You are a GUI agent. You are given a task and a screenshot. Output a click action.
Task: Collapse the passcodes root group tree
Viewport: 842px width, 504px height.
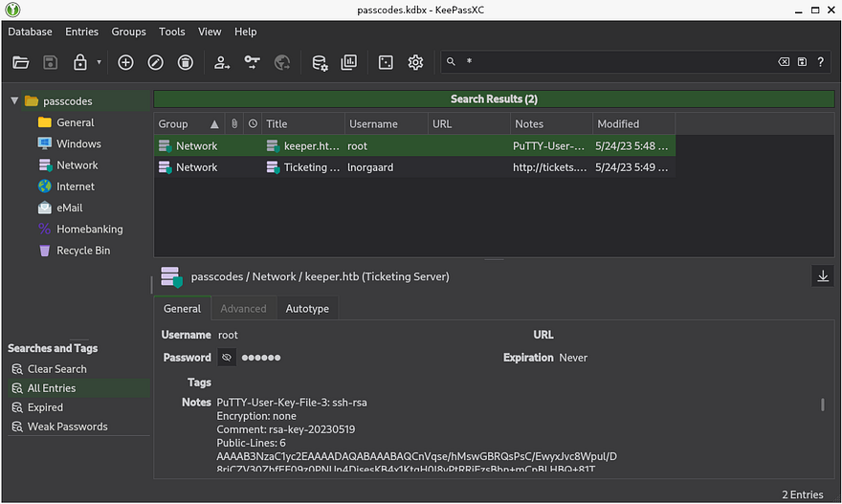coord(14,100)
